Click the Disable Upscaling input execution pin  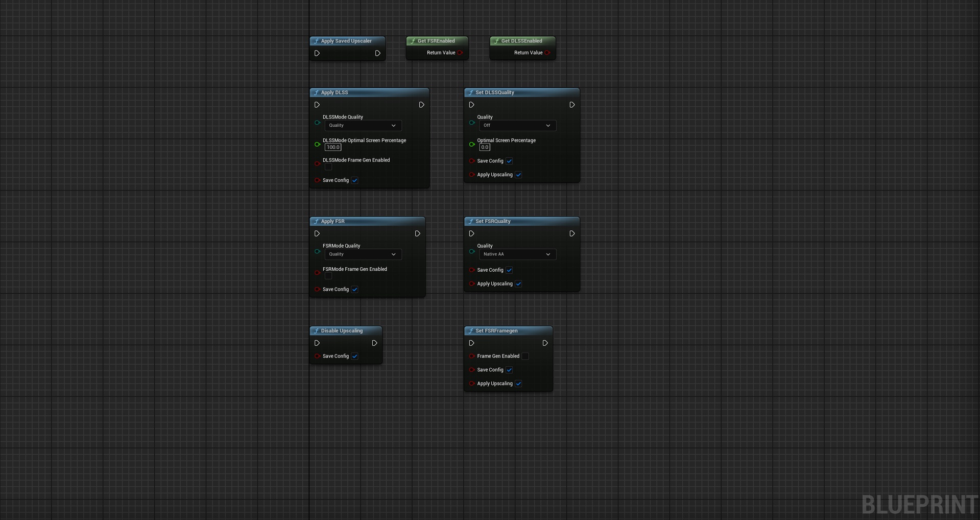coord(317,343)
